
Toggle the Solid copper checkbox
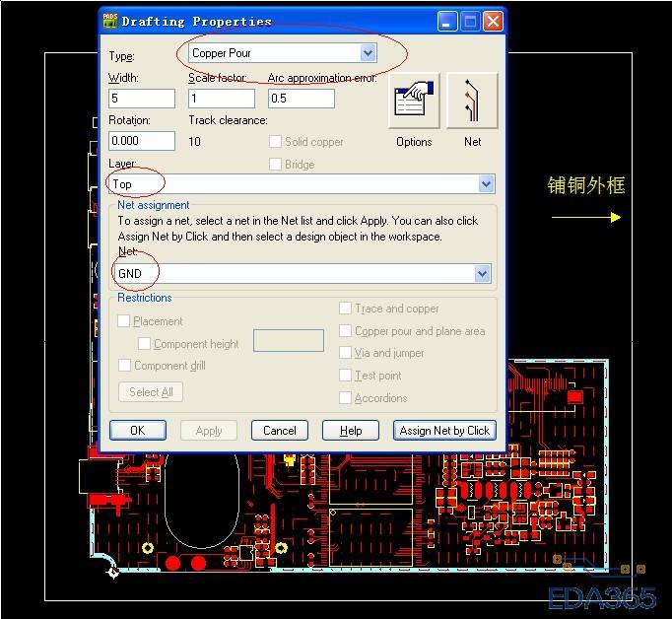click(x=275, y=142)
